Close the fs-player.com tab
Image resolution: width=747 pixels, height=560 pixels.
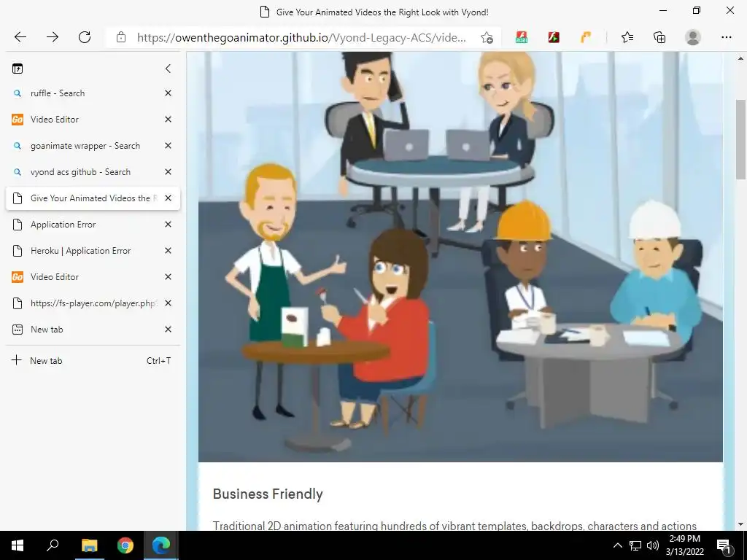click(x=168, y=303)
